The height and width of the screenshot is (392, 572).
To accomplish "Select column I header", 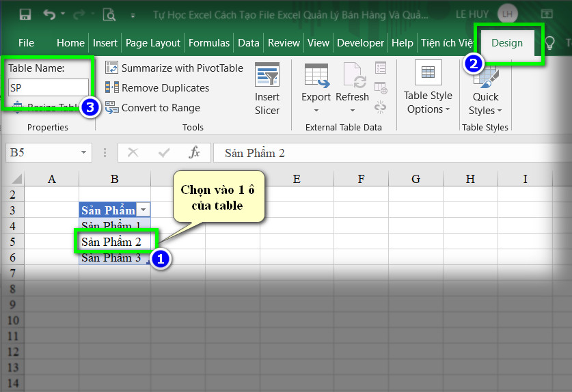I will pyautogui.click(x=525, y=179).
